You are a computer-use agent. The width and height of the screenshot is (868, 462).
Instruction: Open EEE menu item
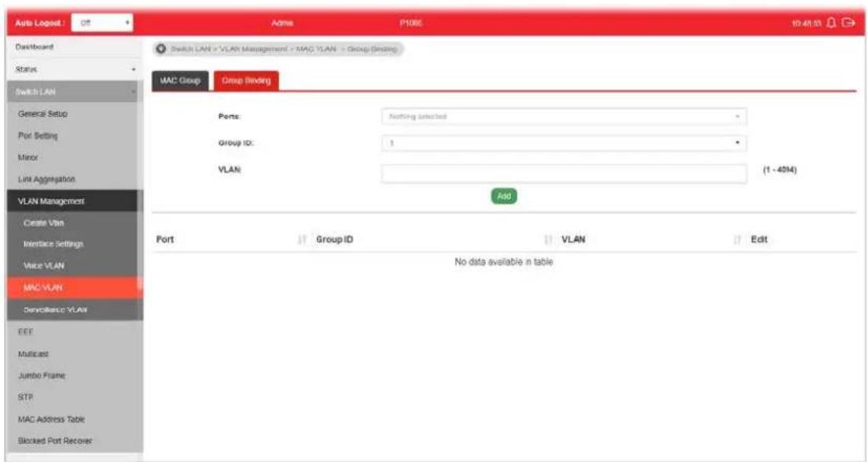coord(75,332)
